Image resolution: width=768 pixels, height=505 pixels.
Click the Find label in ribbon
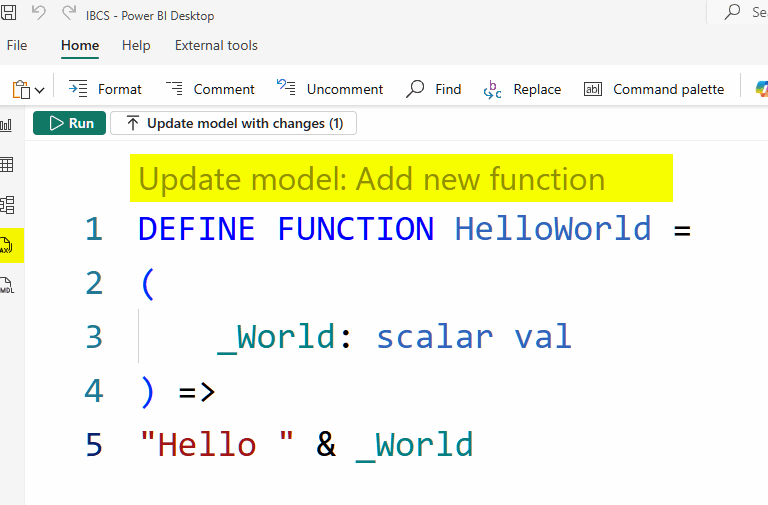[448, 89]
